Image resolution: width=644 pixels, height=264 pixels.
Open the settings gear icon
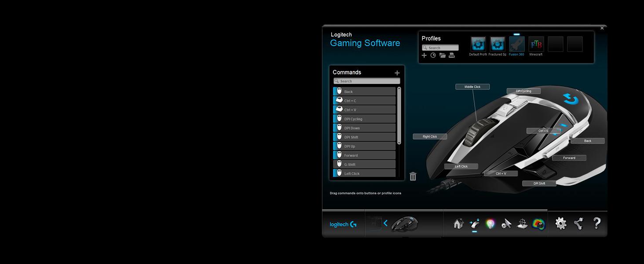pyautogui.click(x=561, y=224)
